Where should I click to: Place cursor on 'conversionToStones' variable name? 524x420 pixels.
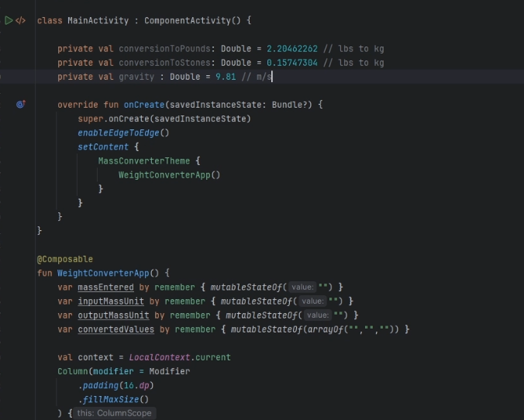164,63
